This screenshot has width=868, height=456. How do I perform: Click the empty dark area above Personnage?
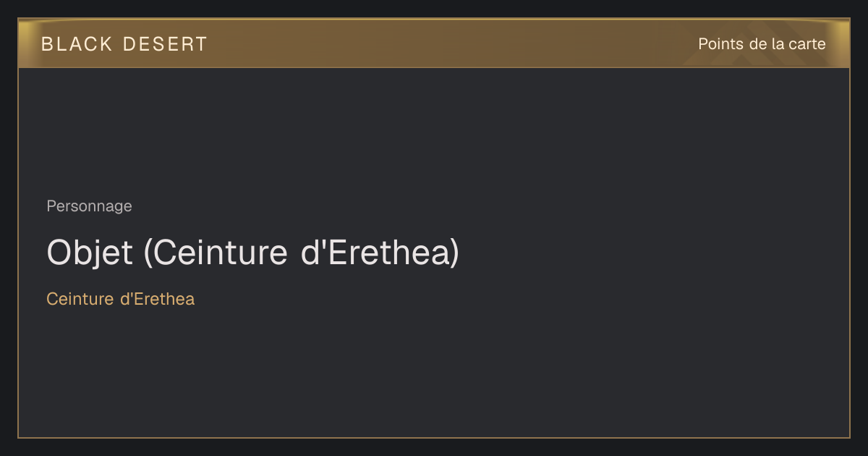click(x=434, y=130)
